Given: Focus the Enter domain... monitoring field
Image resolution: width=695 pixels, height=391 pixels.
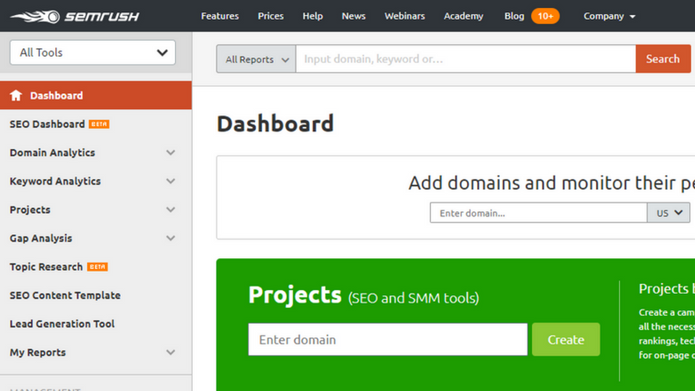Looking at the screenshot, I should click(x=539, y=213).
